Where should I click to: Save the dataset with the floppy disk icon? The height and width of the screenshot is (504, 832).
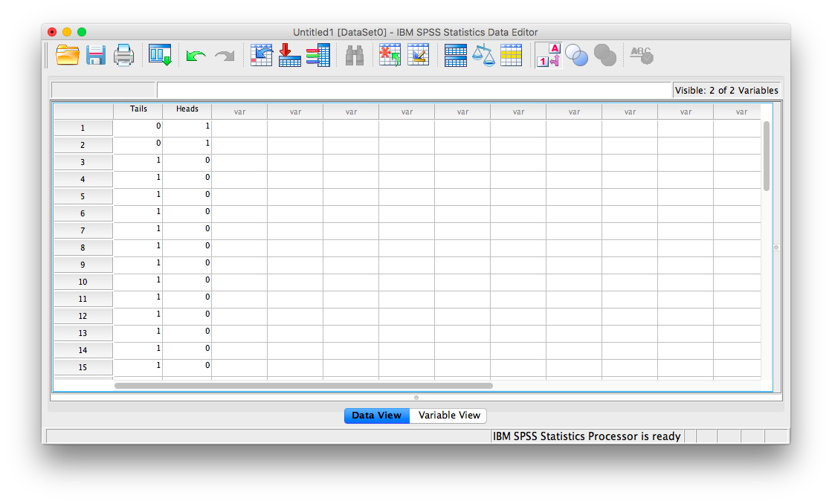click(96, 56)
